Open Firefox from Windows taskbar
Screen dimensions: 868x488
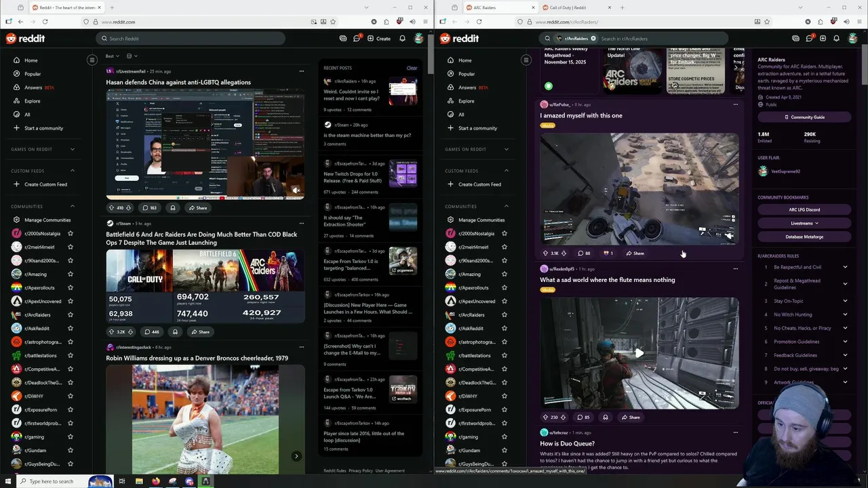[155, 481]
